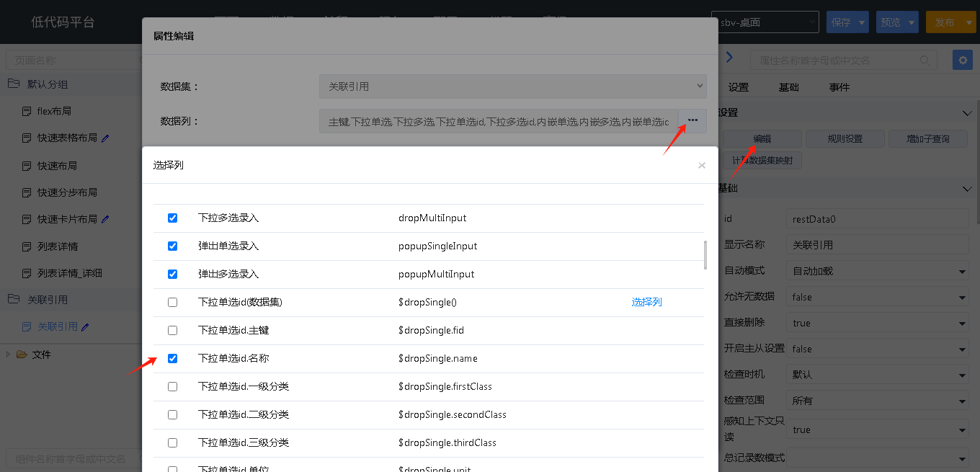This screenshot has height=472, width=980.
Task: Uncheck the 下拉单选id.名称 checkbox
Action: (x=172, y=359)
